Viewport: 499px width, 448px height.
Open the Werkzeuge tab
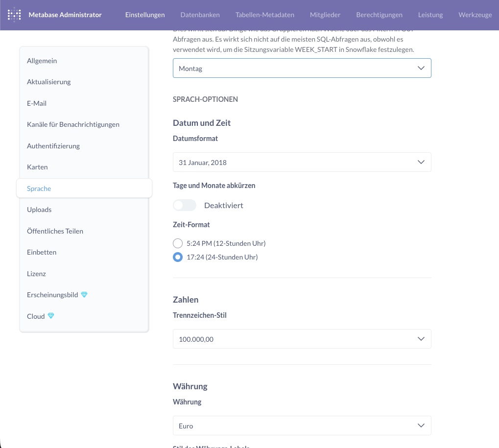tap(475, 15)
